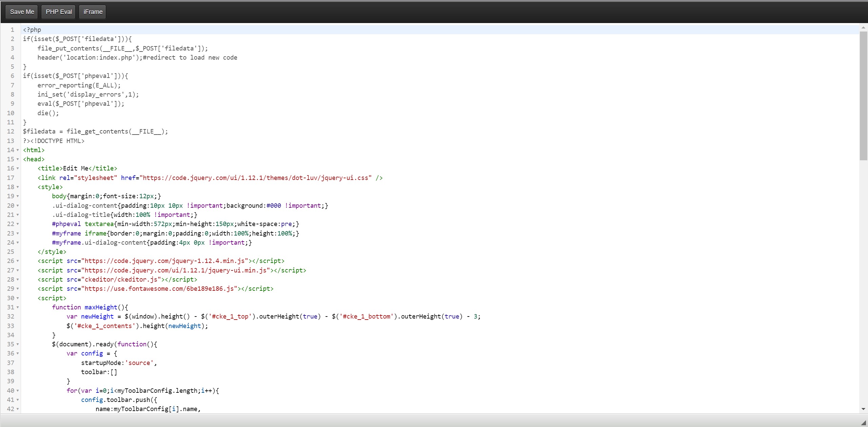
Task: Click the 'ckeditor/ckeditor.js' source string
Action: point(121,280)
